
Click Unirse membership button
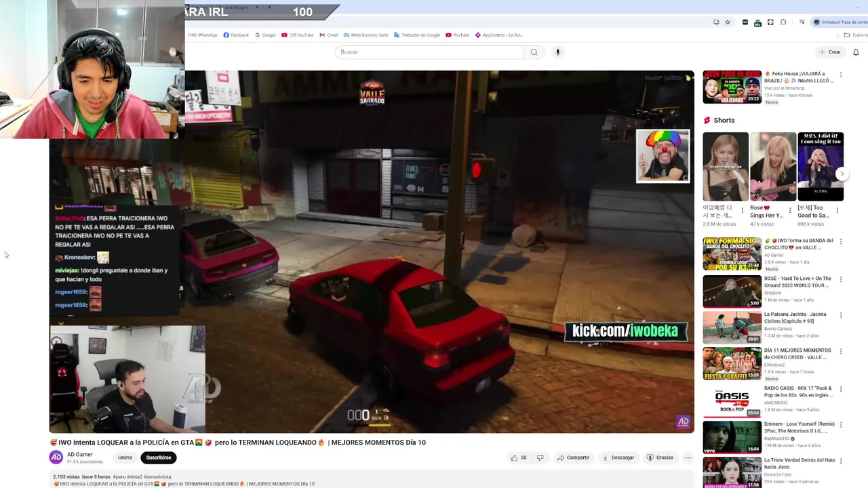(125, 457)
